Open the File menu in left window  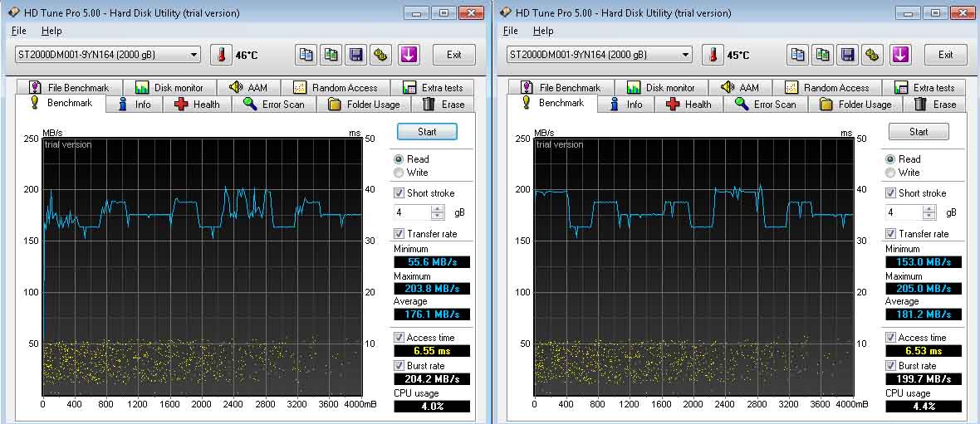18,31
